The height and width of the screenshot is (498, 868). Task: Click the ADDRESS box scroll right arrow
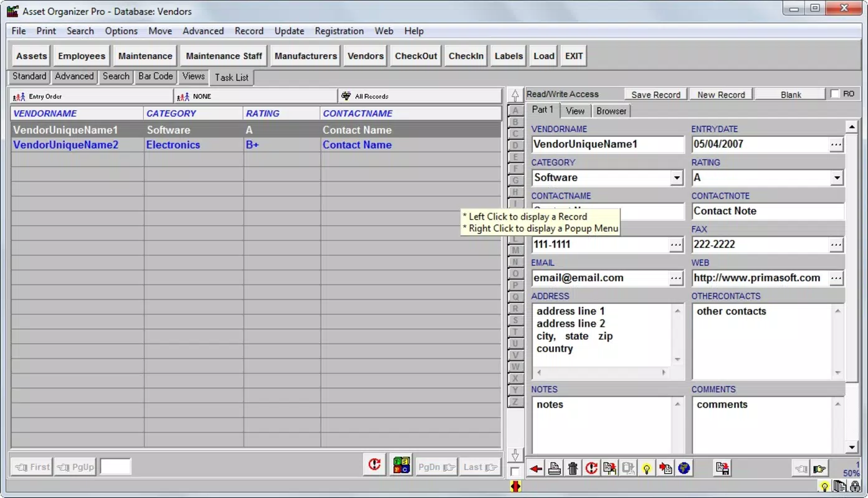[664, 372]
